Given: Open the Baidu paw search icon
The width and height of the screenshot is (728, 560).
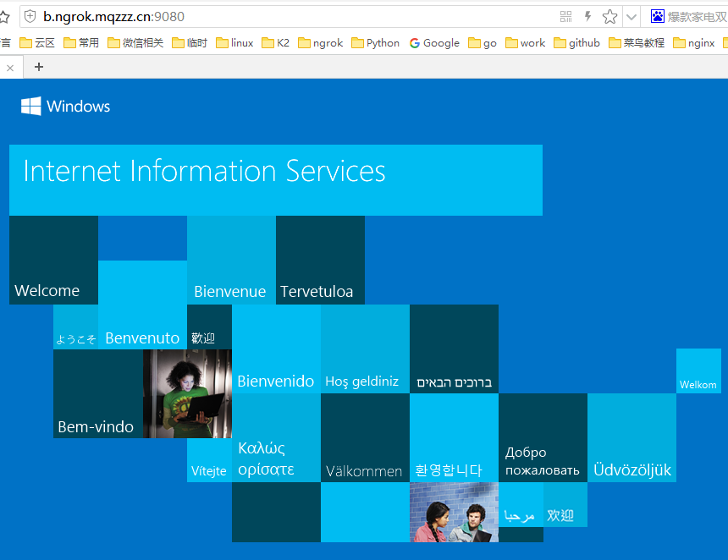Looking at the screenshot, I should [x=658, y=17].
